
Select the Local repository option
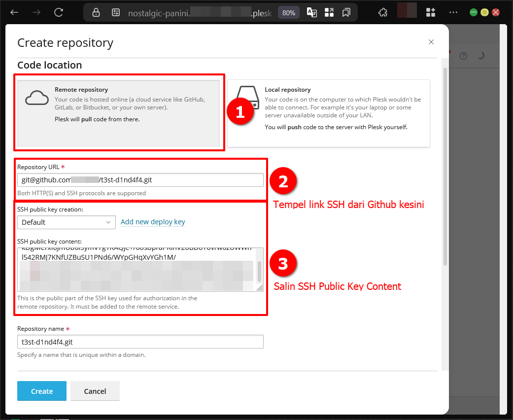point(329,113)
